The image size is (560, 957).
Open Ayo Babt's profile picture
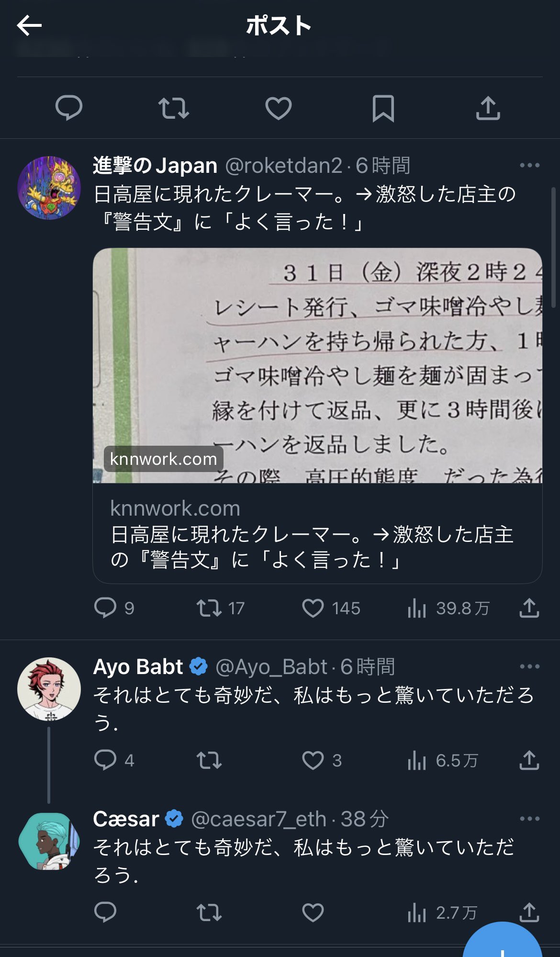point(49,689)
